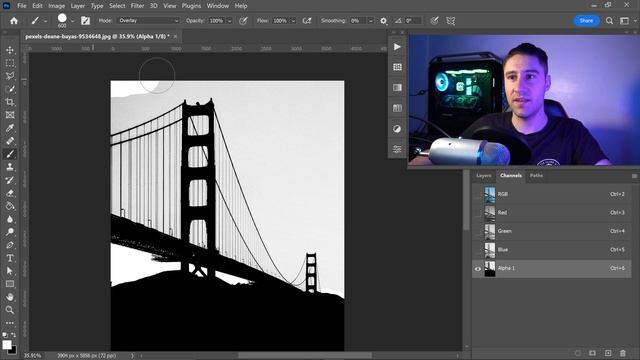Swap foreground and background colors
The image size is (640, 360).
13,335
